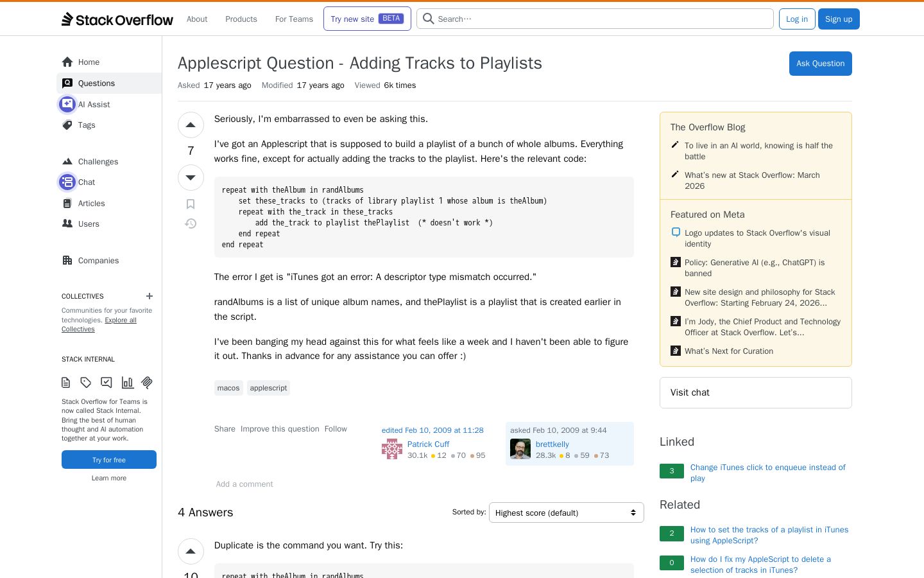Viewport: 924px width, 578px height.
Task: Click the Users icon in sidebar
Action: [67, 224]
